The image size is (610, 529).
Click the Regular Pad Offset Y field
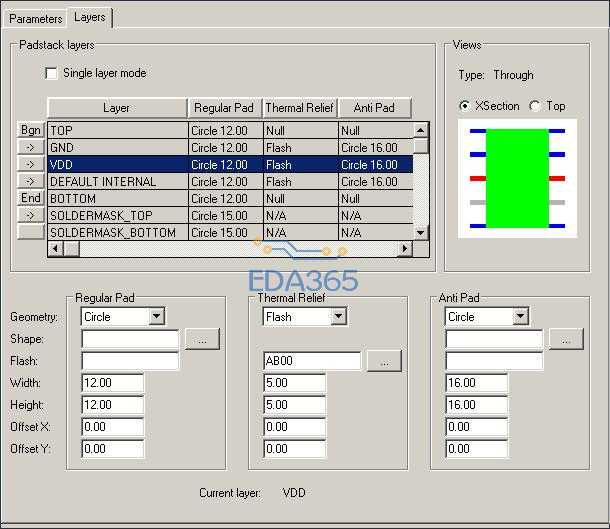[112, 449]
